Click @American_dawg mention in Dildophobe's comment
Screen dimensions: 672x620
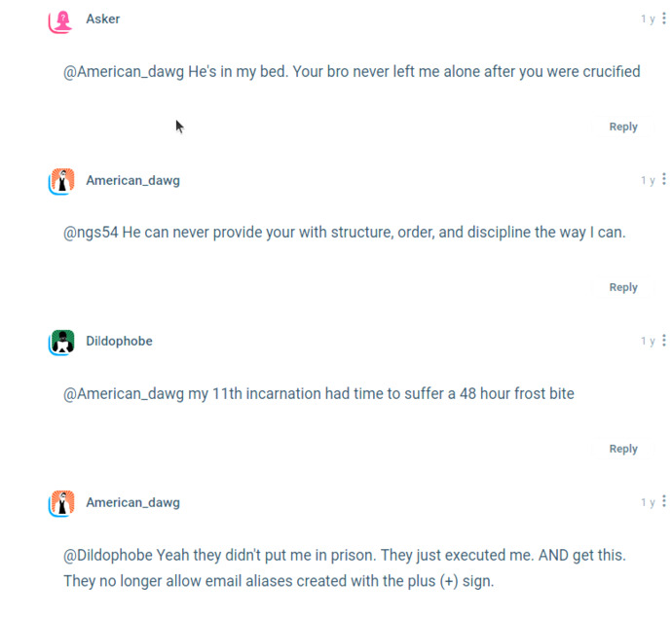tap(124, 393)
